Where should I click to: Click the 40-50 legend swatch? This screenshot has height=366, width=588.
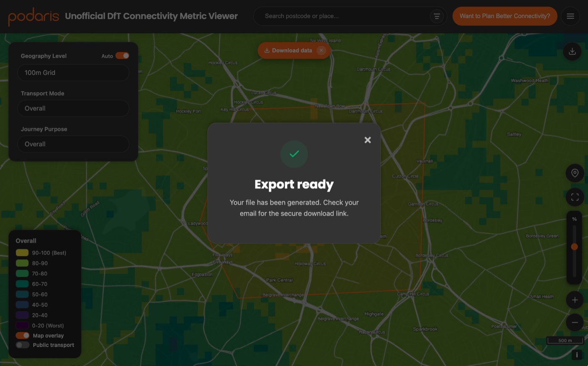tap(22, 305)
